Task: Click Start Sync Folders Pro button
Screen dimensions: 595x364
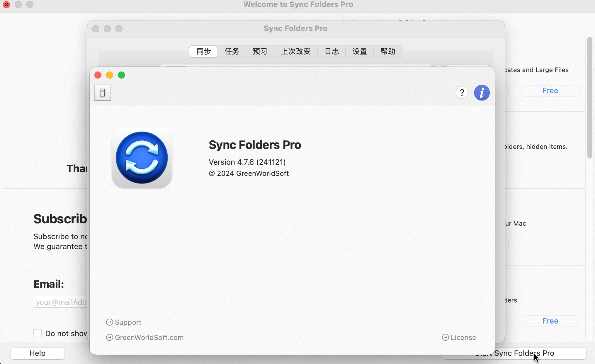Action: point(514,353)
